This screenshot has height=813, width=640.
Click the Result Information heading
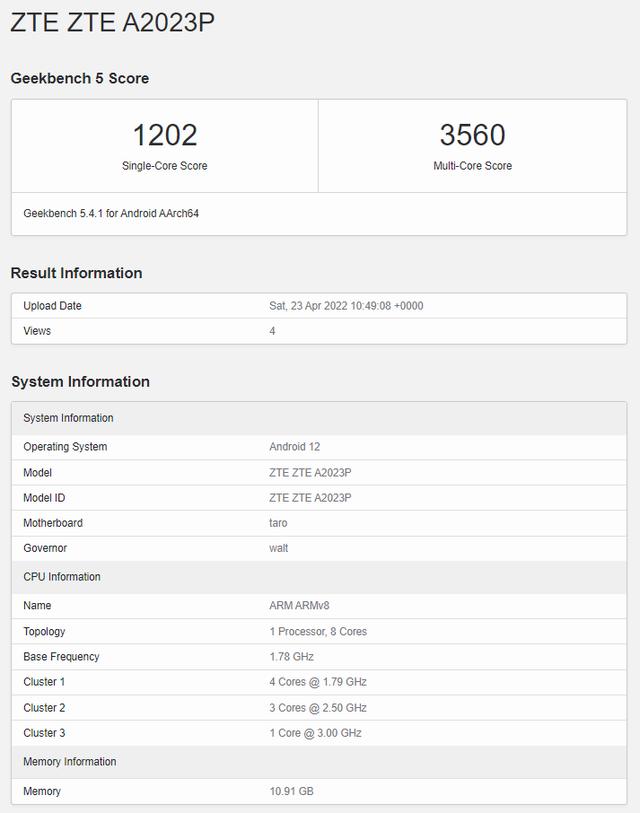[76, 273]
